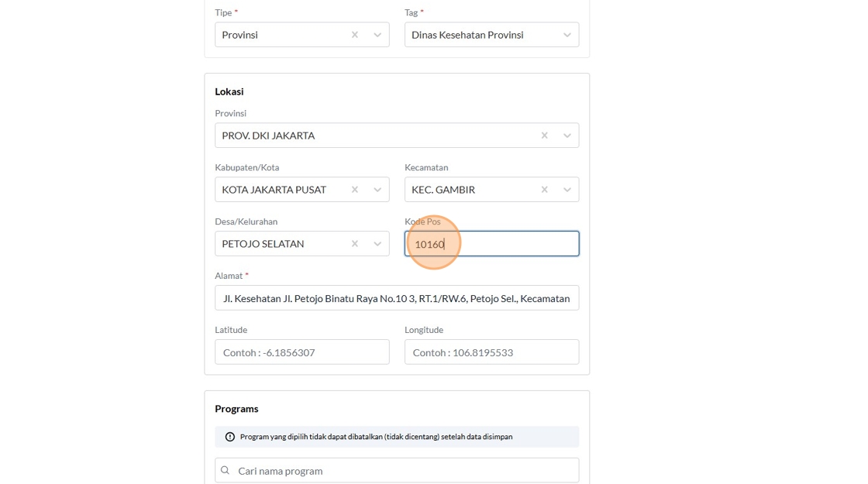Click the search magnifier icon in Programs
Image resolution: width=868 pixels, height=484 pixels.
coord(226,470)
